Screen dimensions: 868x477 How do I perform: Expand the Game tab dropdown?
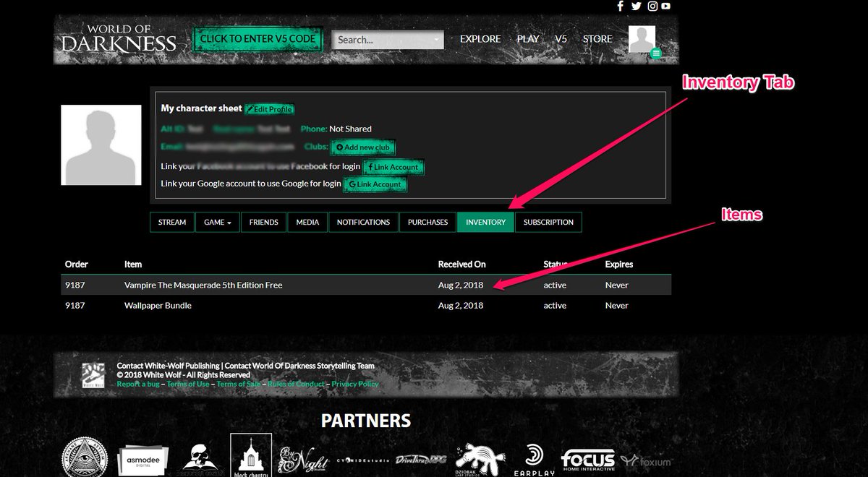point(218,223)
